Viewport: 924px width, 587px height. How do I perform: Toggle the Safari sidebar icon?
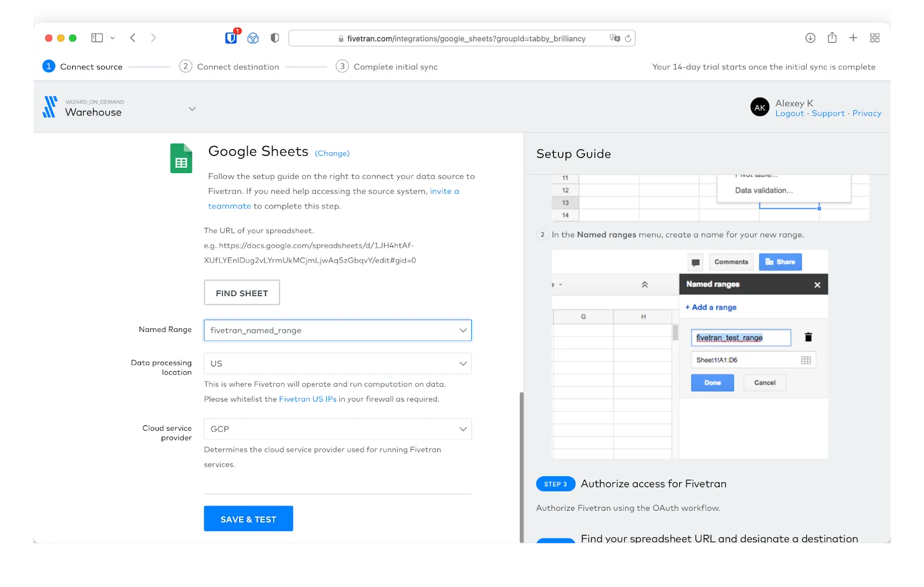(97, 38)
